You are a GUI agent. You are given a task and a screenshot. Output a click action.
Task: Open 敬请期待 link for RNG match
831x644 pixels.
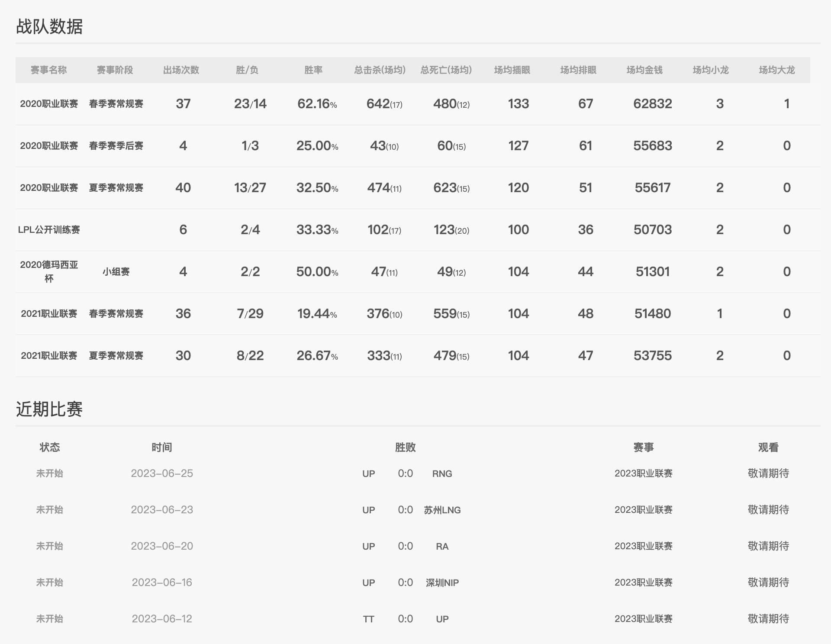[768, 473]
